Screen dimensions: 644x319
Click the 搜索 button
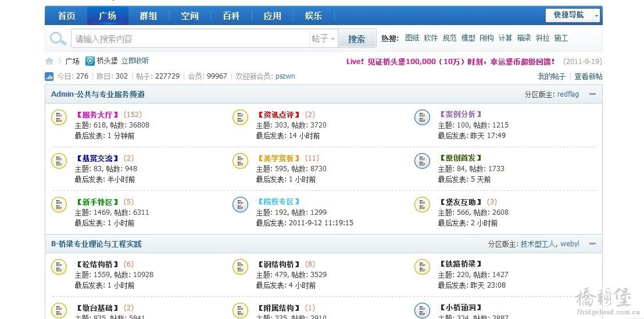coord(356,38)
